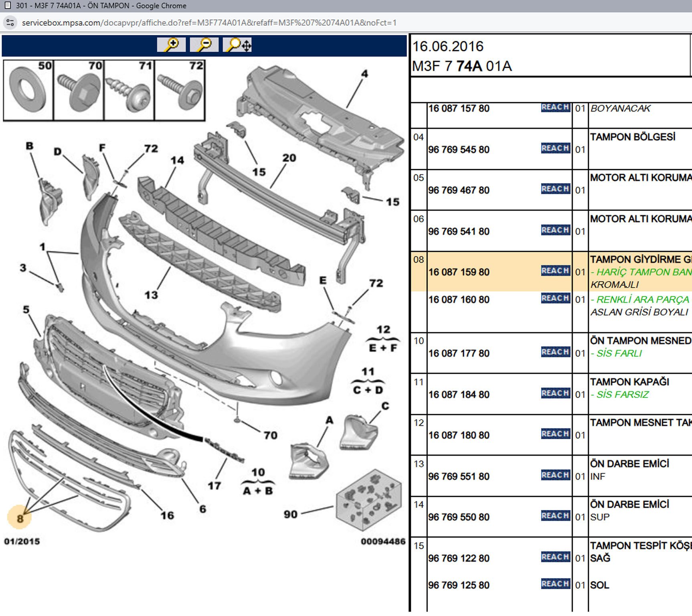Select washer thumbnail numbered 50
This screenshot has width=692, height=616.
(x=28, y=90)
